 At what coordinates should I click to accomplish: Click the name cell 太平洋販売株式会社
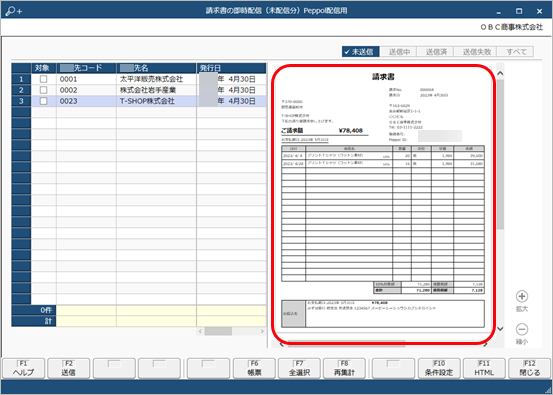click(156, 79)
